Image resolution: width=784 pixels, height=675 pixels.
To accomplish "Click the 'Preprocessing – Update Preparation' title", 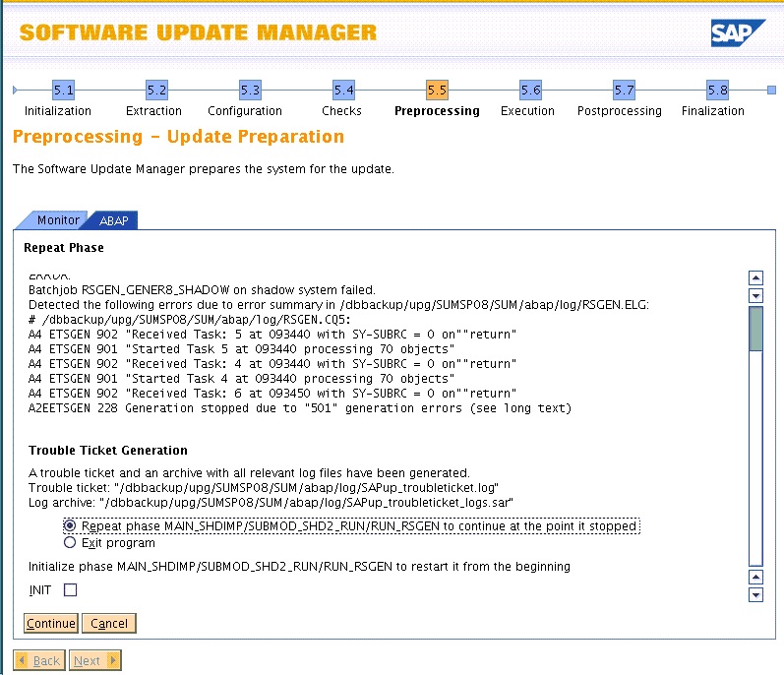I will [x=178, y=137].
